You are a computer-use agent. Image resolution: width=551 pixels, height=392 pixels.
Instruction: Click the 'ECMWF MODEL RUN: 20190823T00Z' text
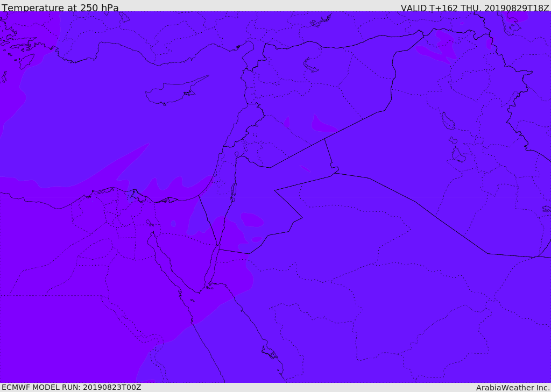(72, 387)
